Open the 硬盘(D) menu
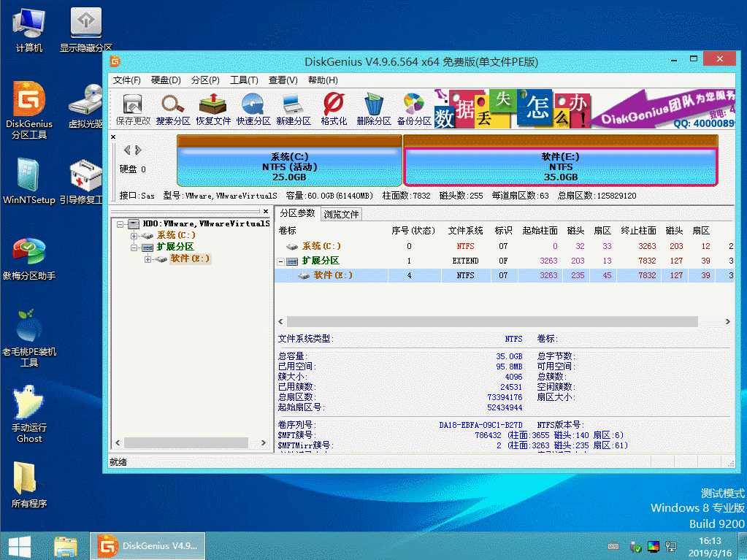747x560 pixels. (x=166, y=80)
